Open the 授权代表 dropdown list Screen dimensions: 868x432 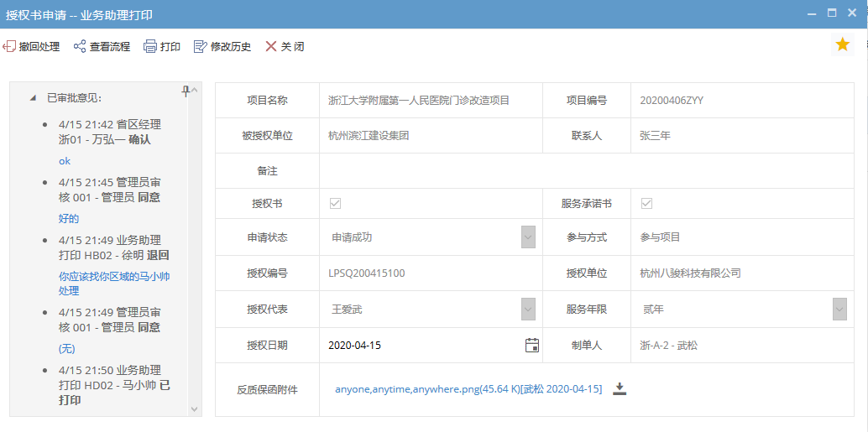[x=528, y=310]
